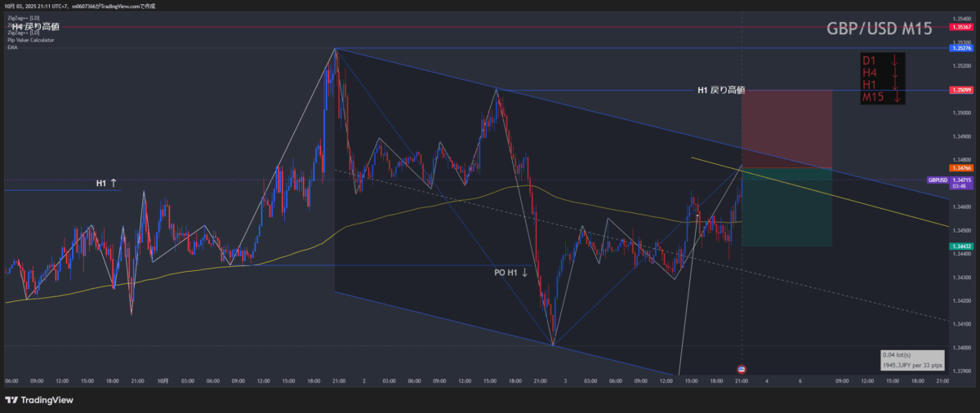Image resolution: width=980 pixels, height=413 pixels.
Task: Click the 'H1 戻り高値' line label
Action: click(x=720, y=90)
